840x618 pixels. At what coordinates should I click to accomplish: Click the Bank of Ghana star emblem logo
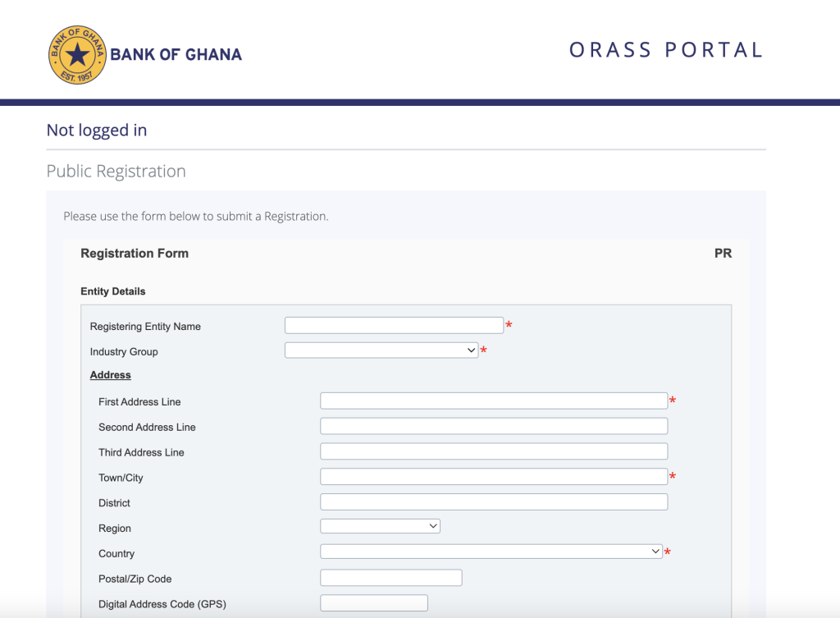coord(77,55)
